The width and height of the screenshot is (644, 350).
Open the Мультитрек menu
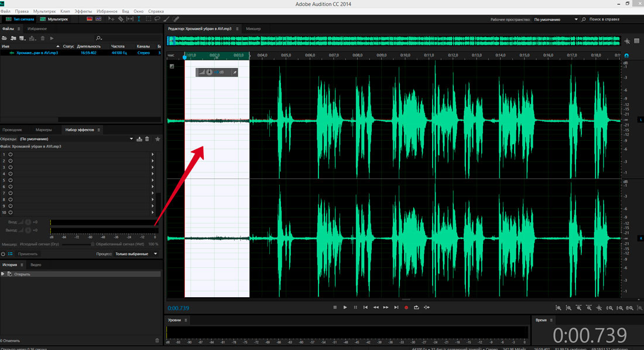[44, 12]
